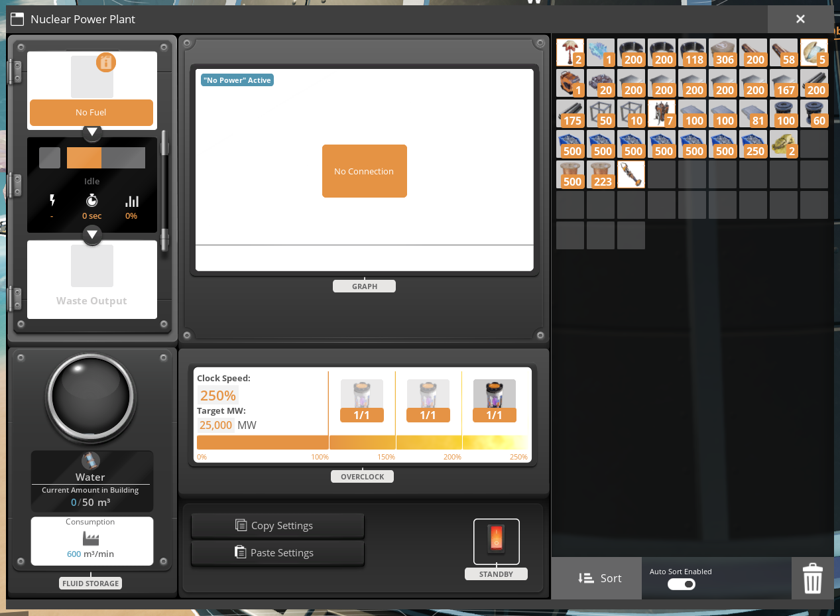Click the copper sheet stack of 58

coord(784,52)
